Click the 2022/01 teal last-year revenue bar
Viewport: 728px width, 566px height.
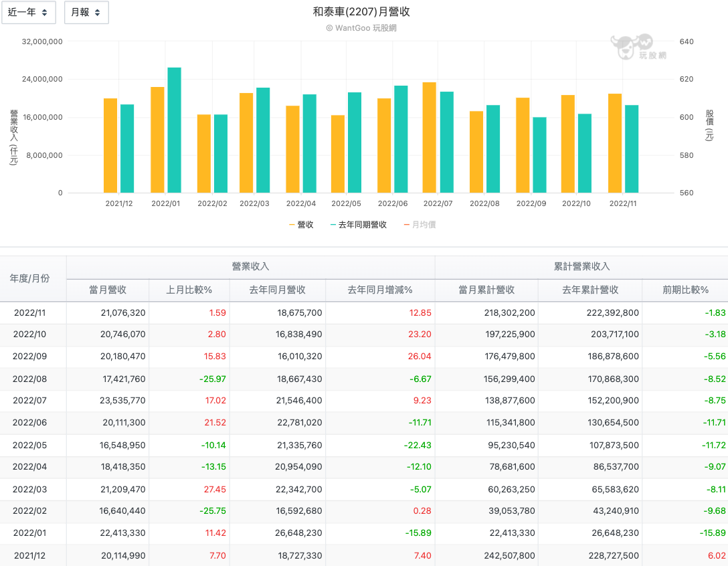tap(174, 130)
